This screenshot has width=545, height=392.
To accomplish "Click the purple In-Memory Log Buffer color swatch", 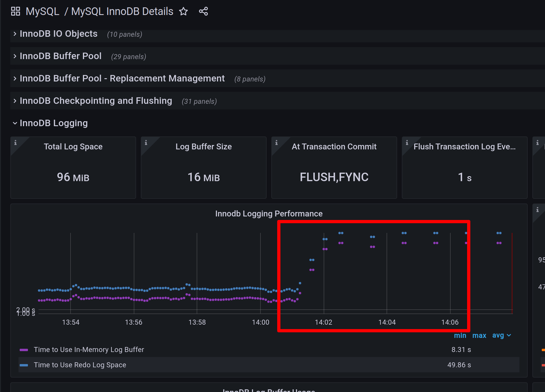I will [23, 349].
